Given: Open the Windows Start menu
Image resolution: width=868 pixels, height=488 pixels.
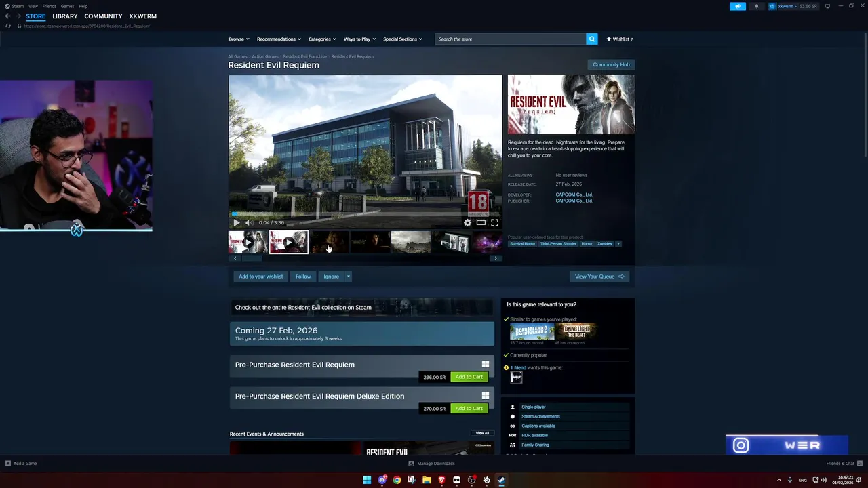Looking at the screenshot, I should [367, 480].
